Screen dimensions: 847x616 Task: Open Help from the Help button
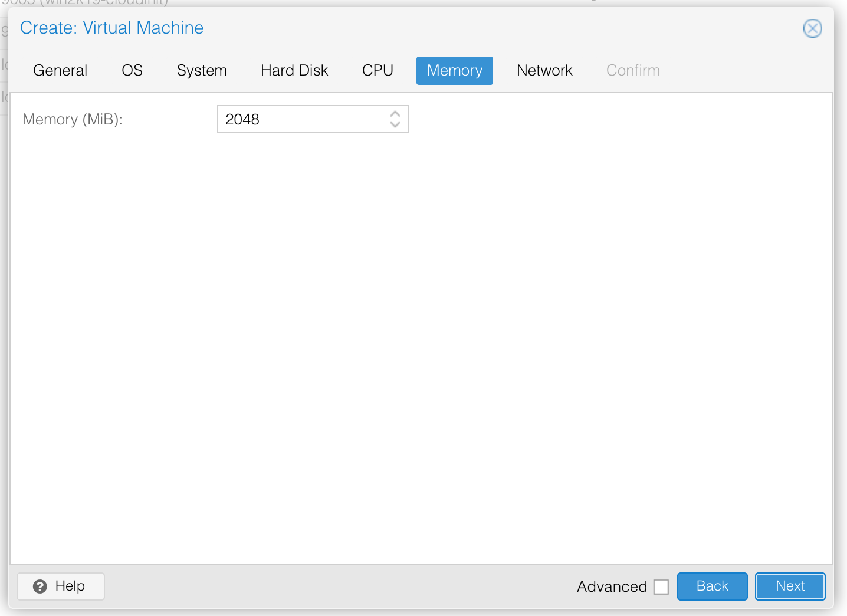coord(60,586)
